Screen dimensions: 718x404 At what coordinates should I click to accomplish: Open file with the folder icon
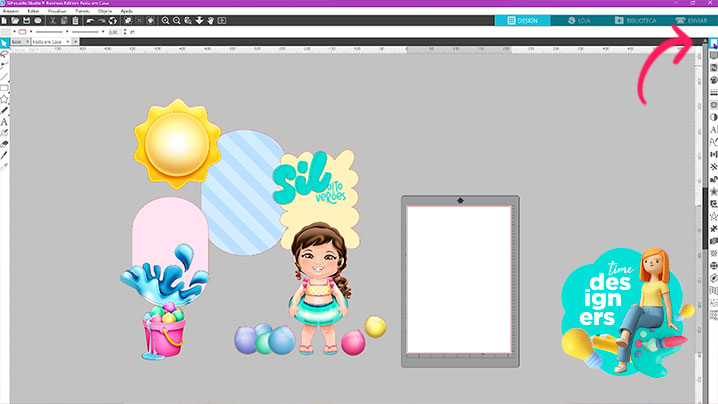[16, 20]
